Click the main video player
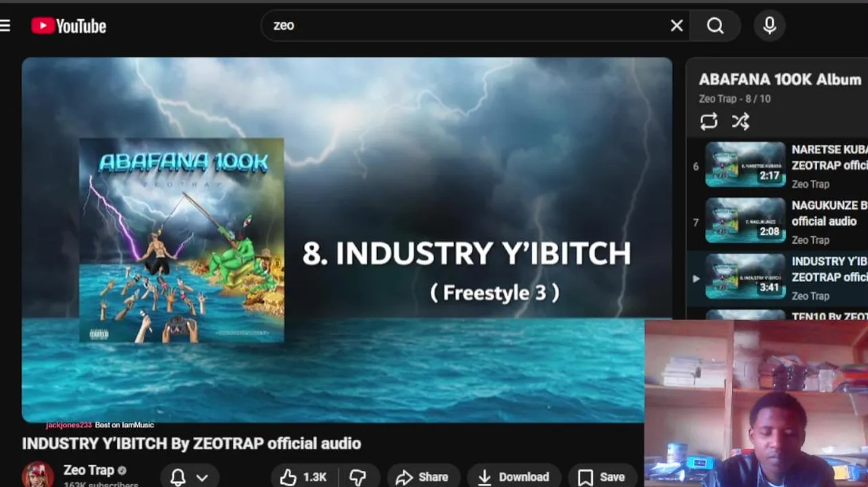 [347, 240]
